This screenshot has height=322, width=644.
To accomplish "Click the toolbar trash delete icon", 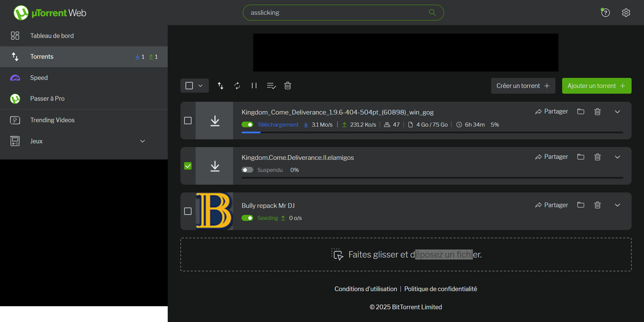I will tap(287, 86).
